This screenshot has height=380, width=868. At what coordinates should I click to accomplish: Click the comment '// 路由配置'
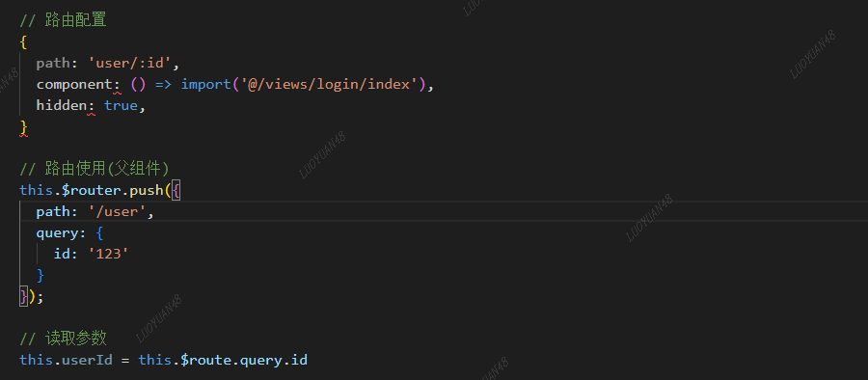point(63,20)
